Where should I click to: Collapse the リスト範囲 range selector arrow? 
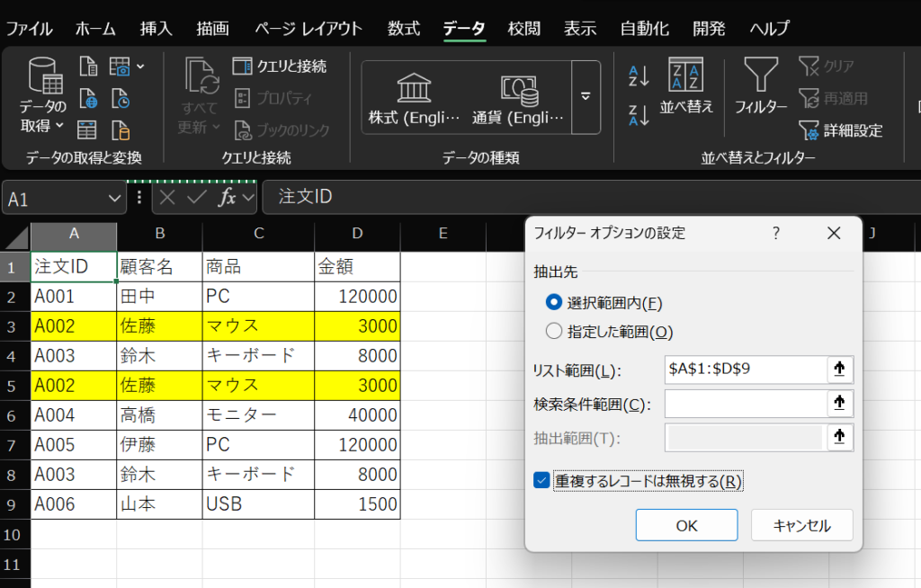(840, 370)
